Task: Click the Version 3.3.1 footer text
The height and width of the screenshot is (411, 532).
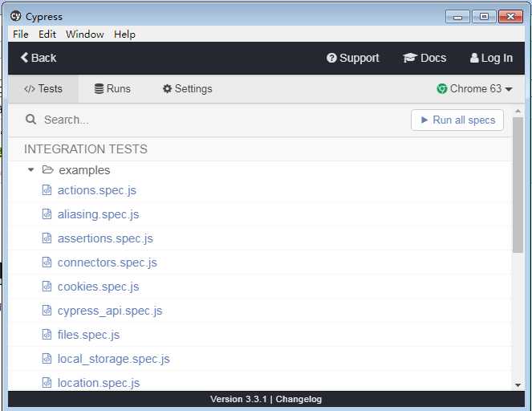Action: point(238,399)
